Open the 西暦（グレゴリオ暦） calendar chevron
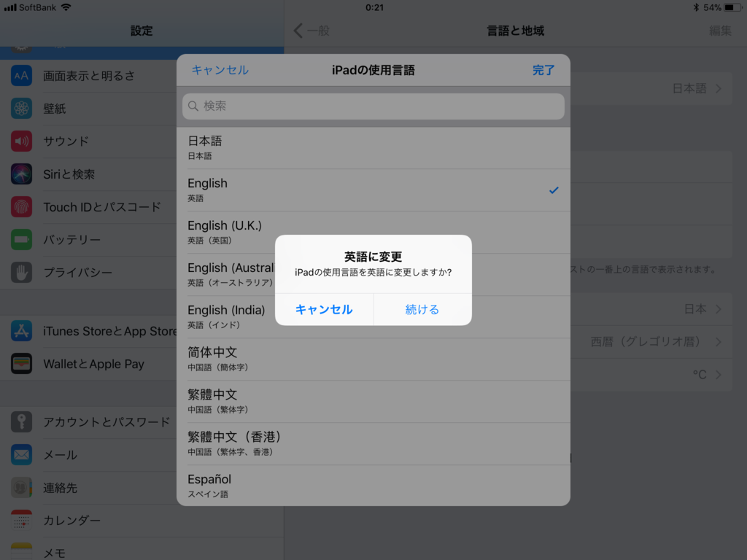Viewport: 747px width, 560px height. (x=719, y=342)
